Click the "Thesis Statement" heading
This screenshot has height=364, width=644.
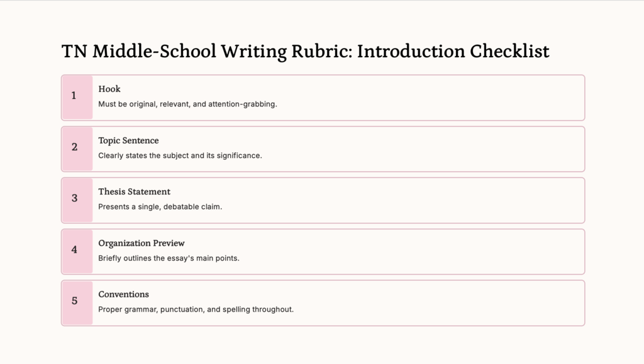point(134,191)
